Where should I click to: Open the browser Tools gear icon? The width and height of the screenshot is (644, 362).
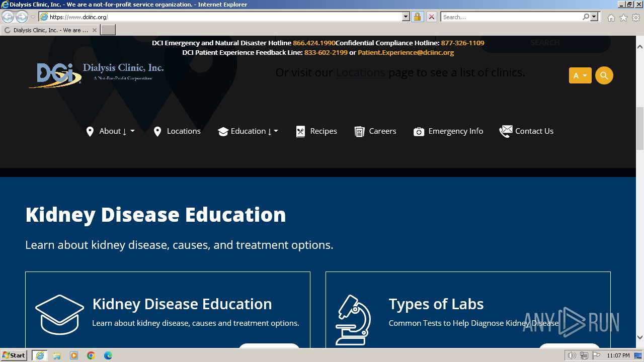636,18
